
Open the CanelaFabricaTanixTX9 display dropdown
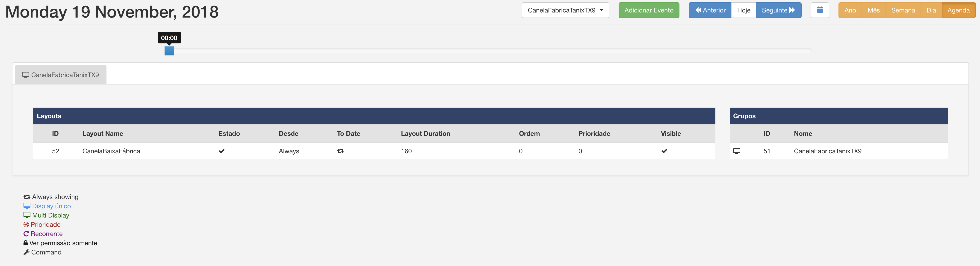pos(565,10)
